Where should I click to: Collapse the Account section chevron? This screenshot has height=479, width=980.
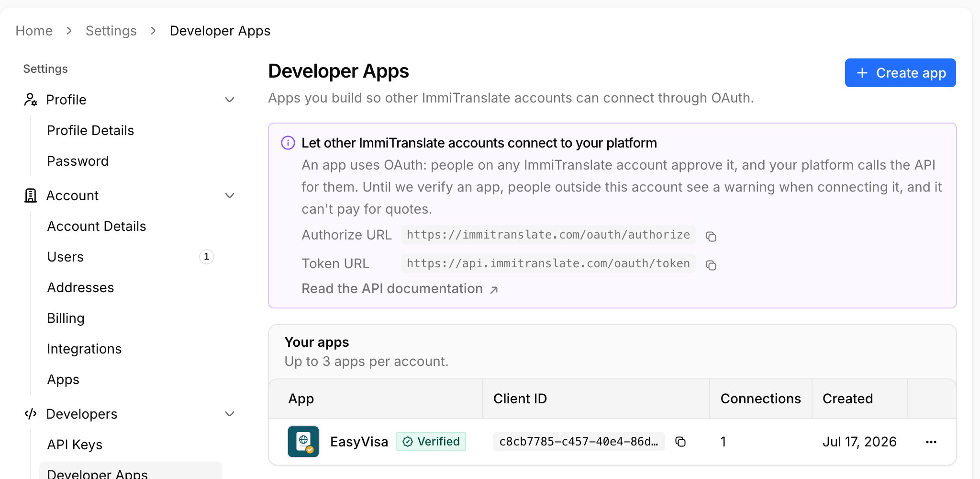coord(230,195)
